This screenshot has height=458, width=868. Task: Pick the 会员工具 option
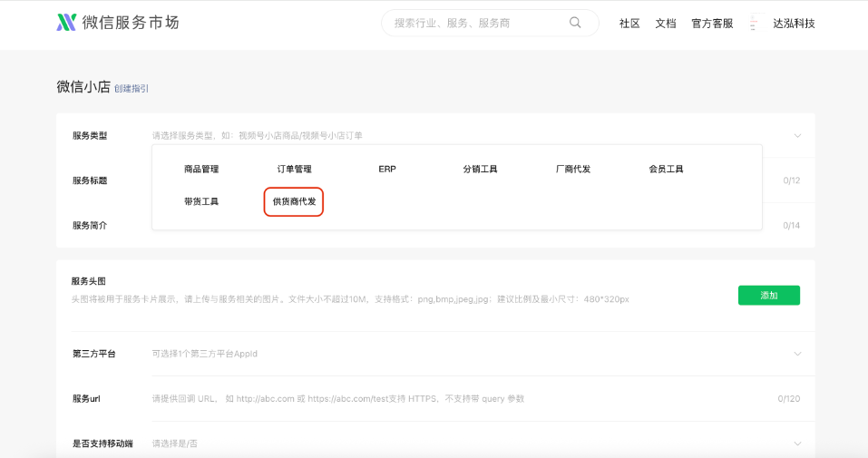666,170
